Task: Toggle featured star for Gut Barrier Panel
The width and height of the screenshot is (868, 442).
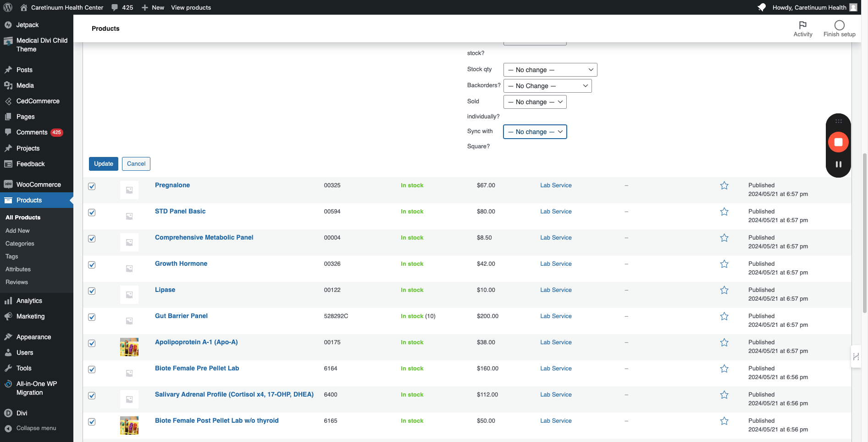Action: tap(724, 316)
